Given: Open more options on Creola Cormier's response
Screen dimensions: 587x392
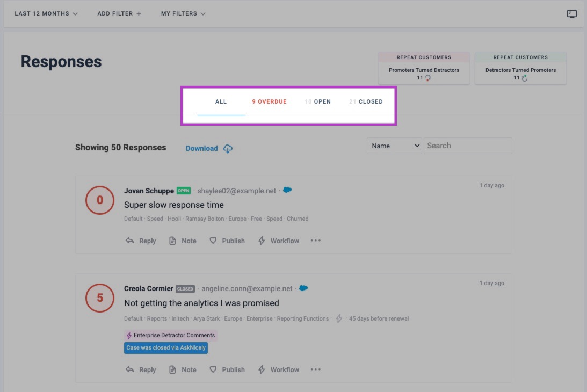Looking at the screenshot, I should pos(316,369).
